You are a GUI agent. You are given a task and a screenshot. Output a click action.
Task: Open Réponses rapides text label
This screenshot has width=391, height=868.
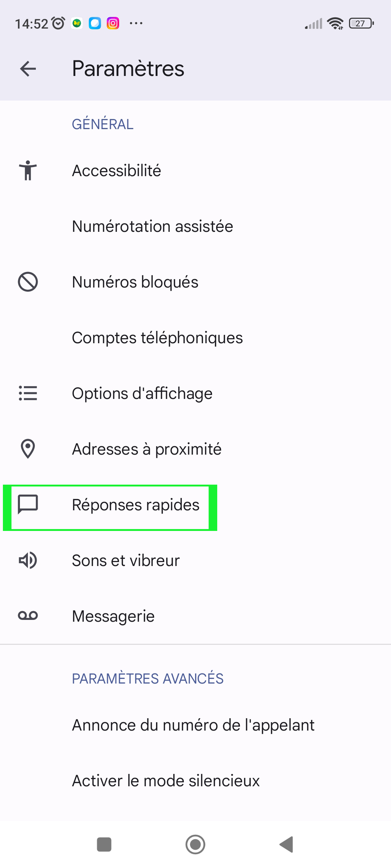(x=136, y=505)
